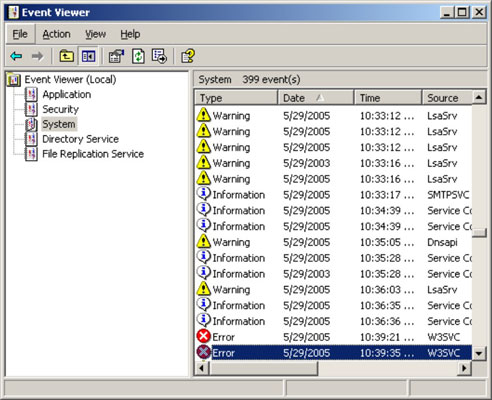492x400 pixels.
Task: Select the Warning event at 10:36:03
Action: (x=333, y=290)
